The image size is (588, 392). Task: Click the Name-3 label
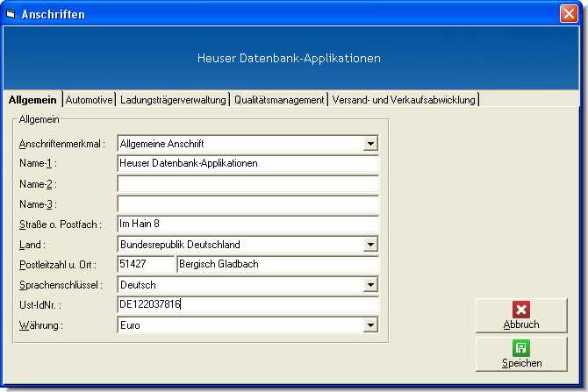tap(38, 204)
